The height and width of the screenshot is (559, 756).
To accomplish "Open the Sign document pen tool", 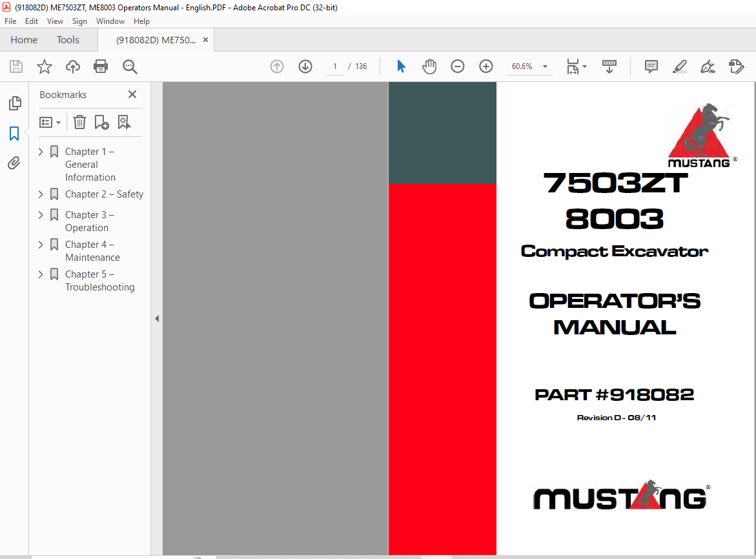I will pyautogui.click(x=708, y=66).
